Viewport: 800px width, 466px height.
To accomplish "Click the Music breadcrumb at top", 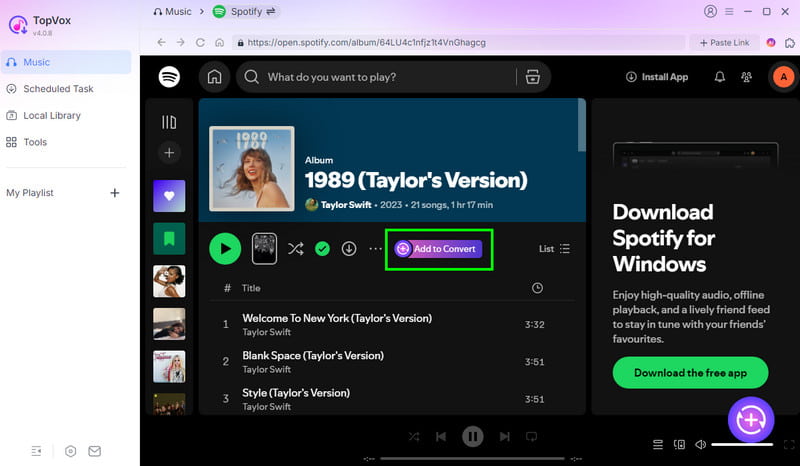I will tap(172, 11).
